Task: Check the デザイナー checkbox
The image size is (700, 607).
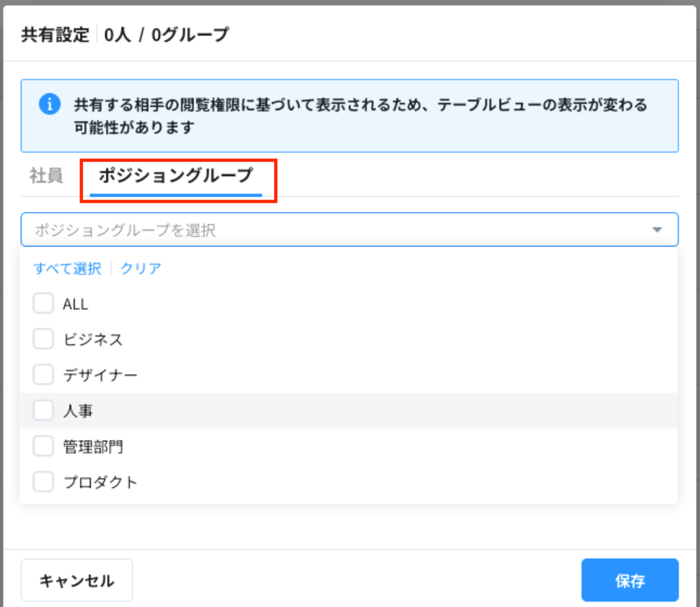Action: 43,376
